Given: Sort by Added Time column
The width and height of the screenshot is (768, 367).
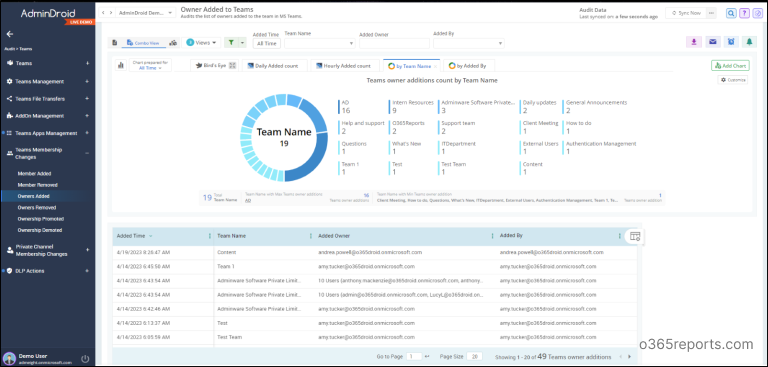Looking at the screenshot, I should 131,236.
